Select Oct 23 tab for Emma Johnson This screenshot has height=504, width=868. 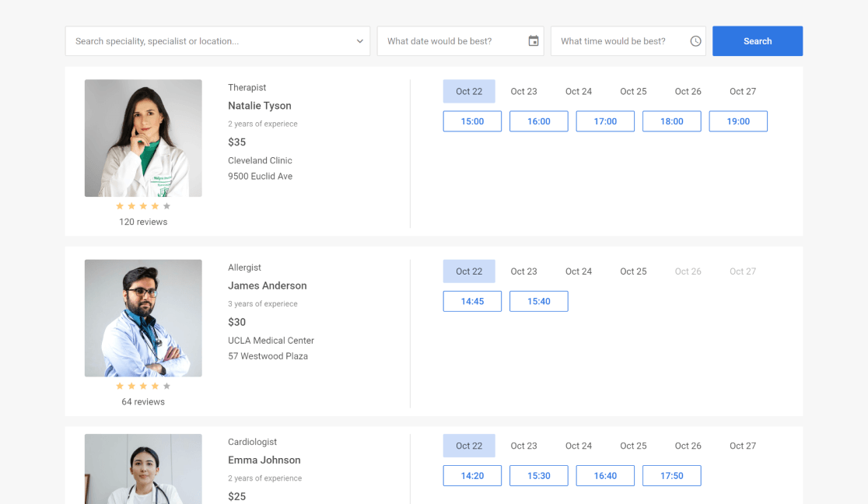point(523,446)
